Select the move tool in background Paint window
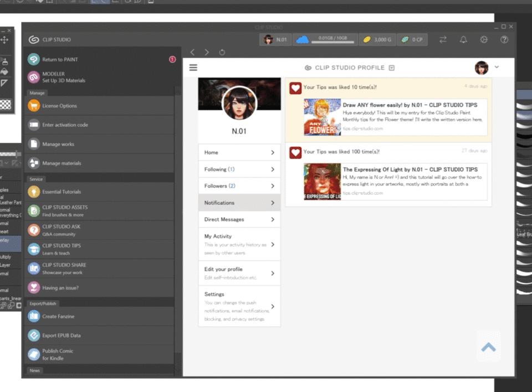 (5, 40)
